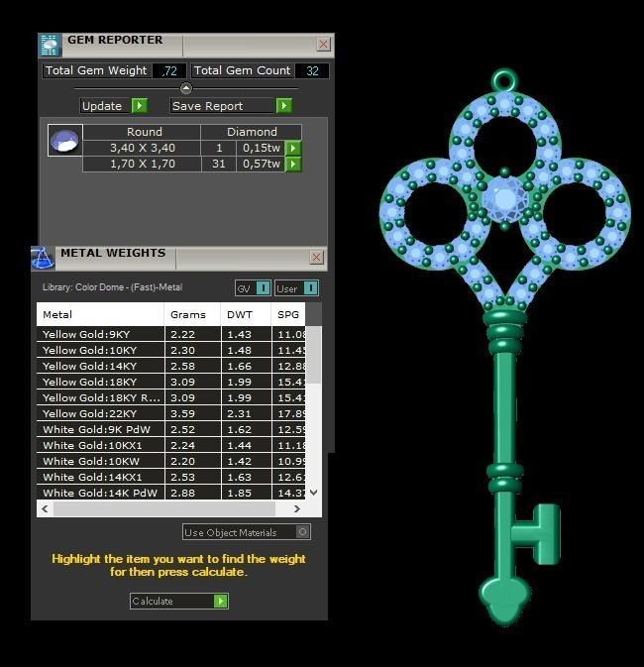Click the gem count cell showing 31
This screenshot has height=667, width=644.
[219, 164]
